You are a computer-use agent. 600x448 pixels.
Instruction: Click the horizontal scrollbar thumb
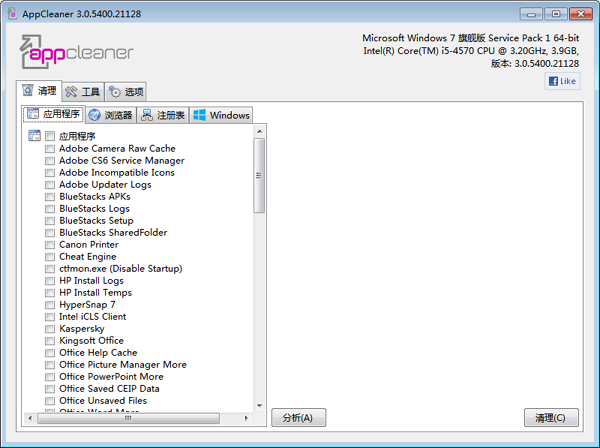coord(129,418)
